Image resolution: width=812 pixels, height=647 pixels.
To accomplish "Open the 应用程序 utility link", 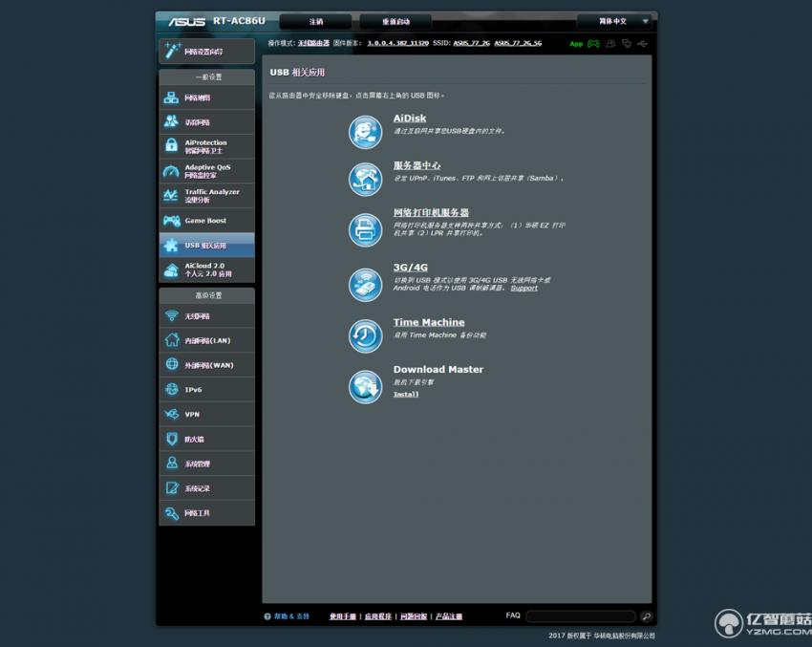I will point(378,615).
